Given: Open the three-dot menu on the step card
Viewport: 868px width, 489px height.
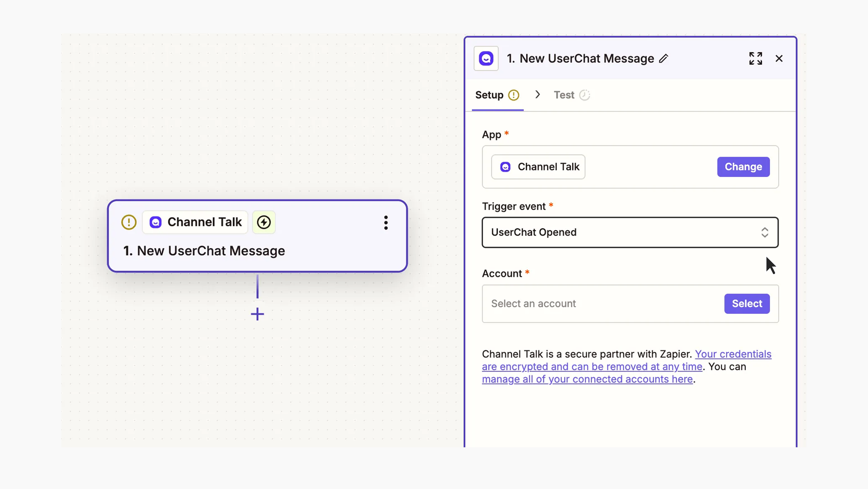Looking at the screenshot, I should (x=386, y=223).
